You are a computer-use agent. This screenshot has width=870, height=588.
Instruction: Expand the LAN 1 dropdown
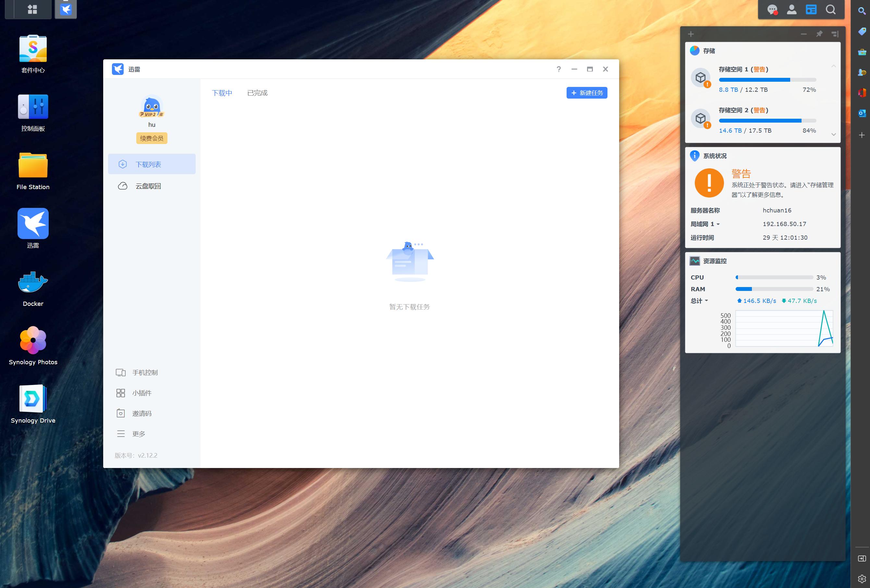click(717, 224)
